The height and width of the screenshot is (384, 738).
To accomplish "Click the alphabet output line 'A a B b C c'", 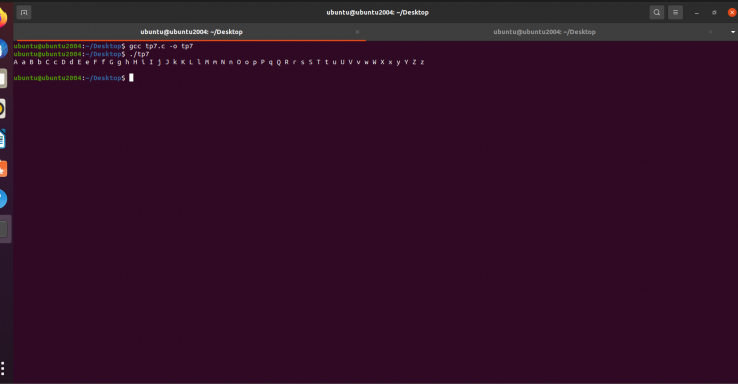I will coord(219,62).
